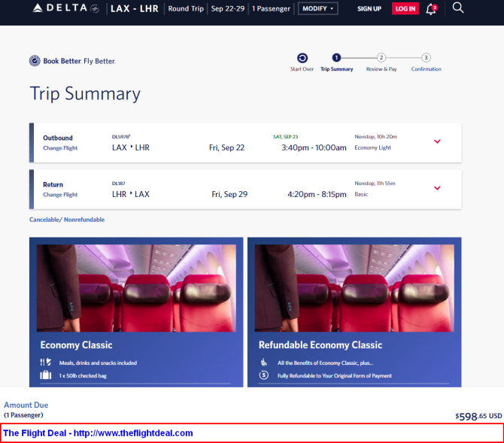Open theflightdeal.com link
This screenshot has width=504, height=443.
(133, 433)
